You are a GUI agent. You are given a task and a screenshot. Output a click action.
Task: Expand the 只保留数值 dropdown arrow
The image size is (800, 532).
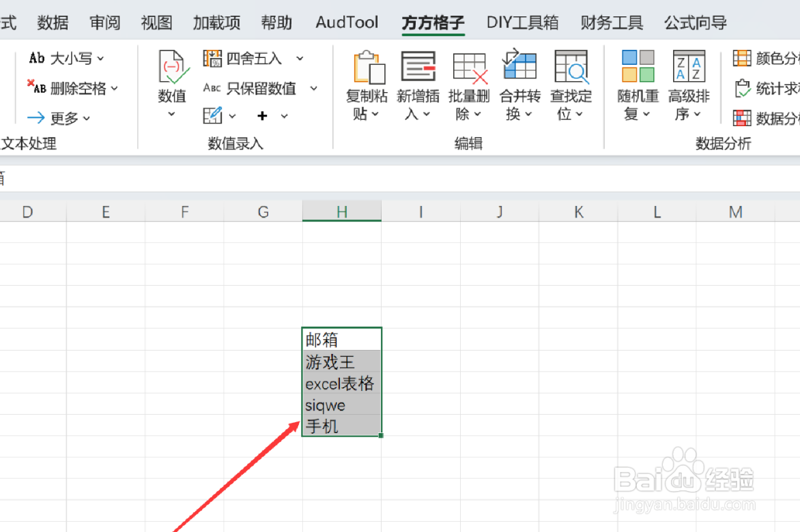point(314,89)
